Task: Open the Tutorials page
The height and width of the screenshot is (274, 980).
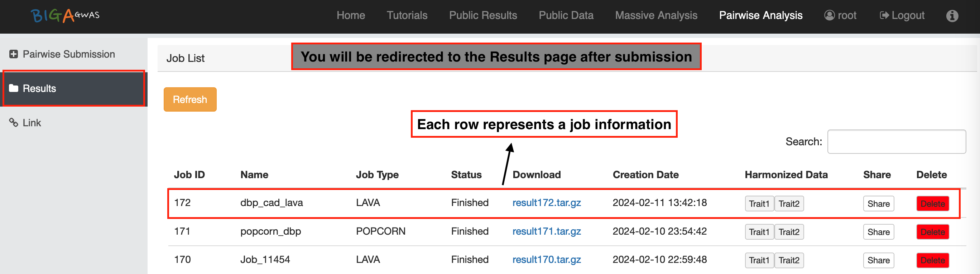Action: [407, 16]
